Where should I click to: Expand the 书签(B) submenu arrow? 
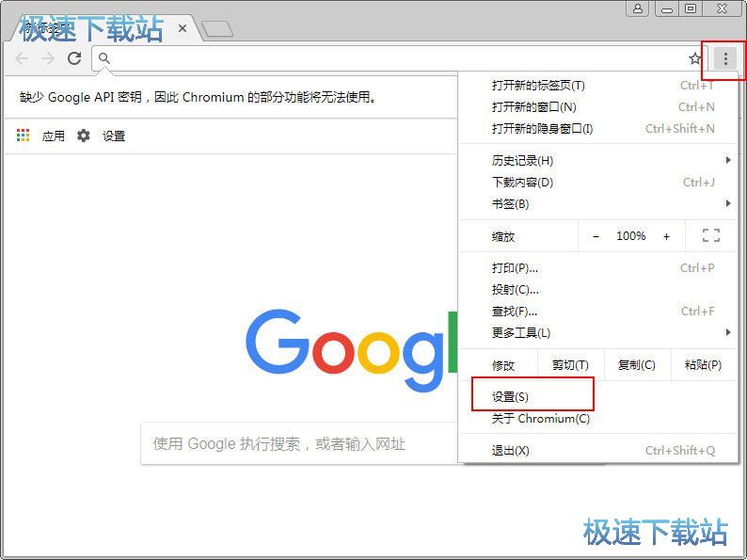pos(728,203)
